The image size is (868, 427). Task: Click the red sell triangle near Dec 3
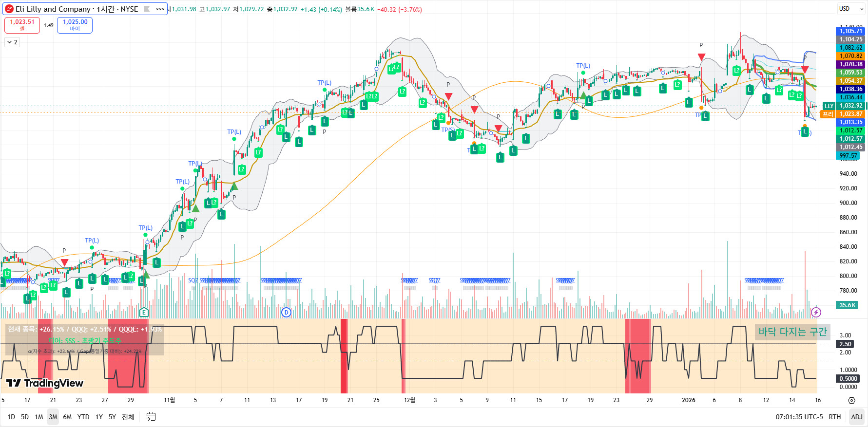[x=448, y=96]
